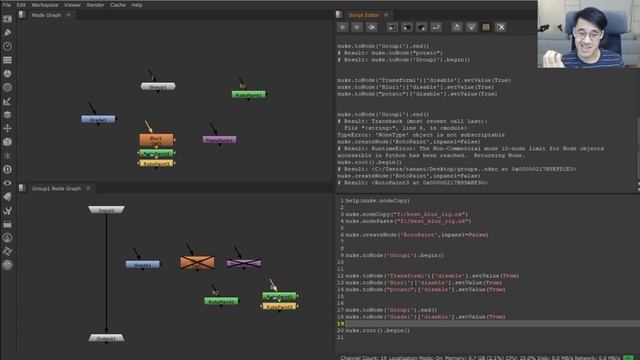640x360 pixels.
Task: Select the disabled orange Blur node in Group1 graph
Action: click(x=197, y=262)
